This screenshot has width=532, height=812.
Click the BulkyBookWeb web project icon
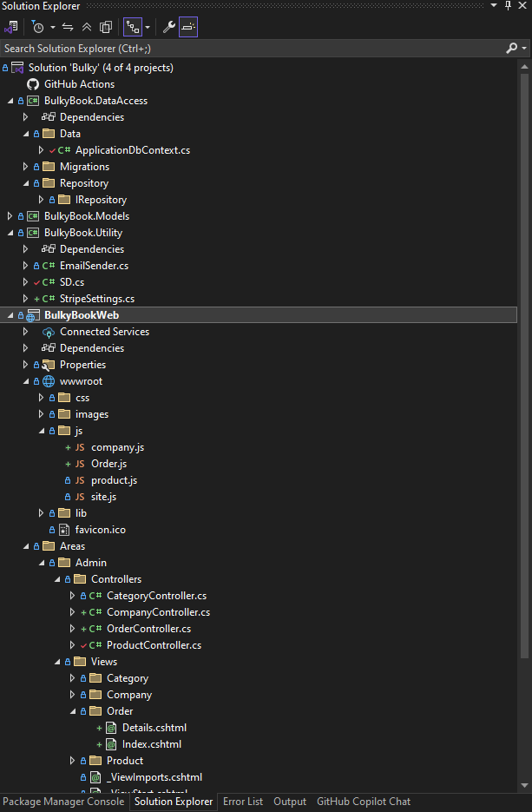point(33,315)
